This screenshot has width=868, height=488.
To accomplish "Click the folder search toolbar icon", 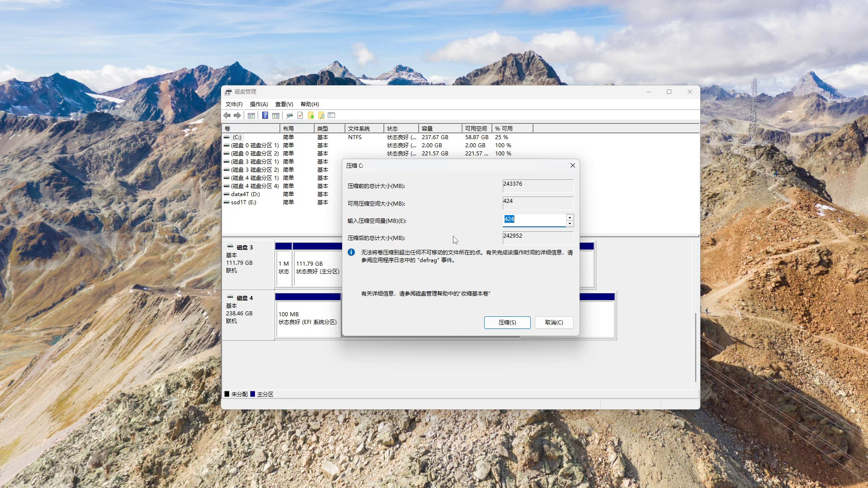I will tap(321, 116).
